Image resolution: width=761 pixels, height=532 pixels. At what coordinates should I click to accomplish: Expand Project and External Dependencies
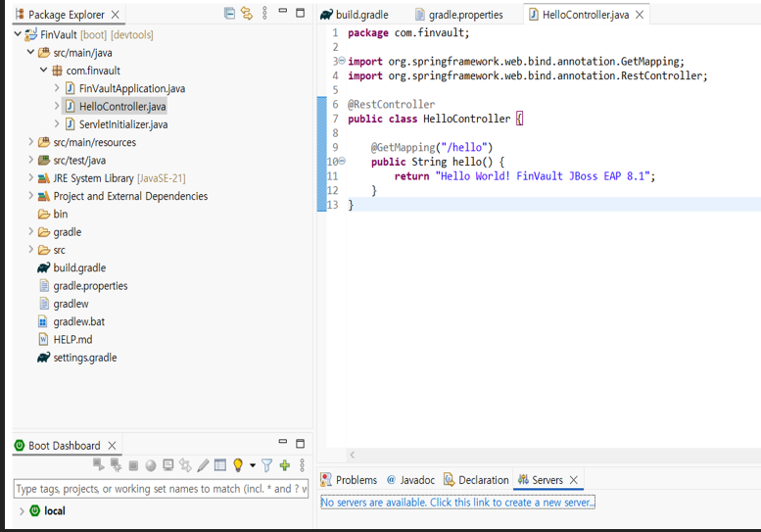tap(31, 196)
